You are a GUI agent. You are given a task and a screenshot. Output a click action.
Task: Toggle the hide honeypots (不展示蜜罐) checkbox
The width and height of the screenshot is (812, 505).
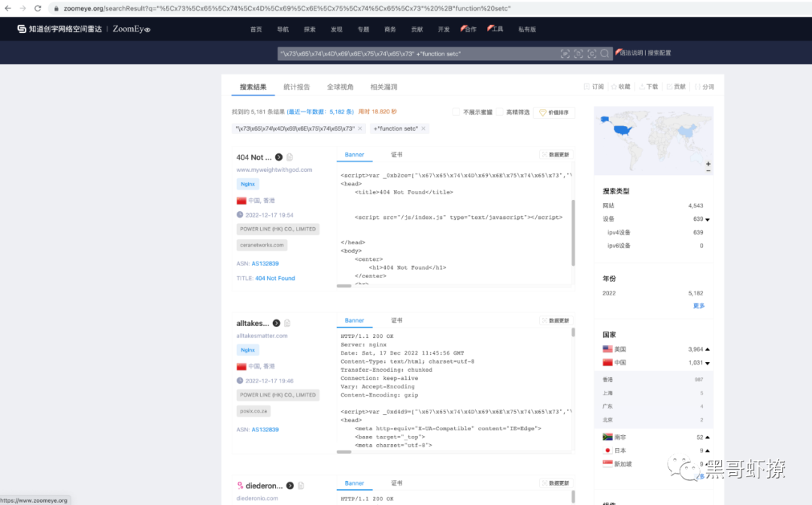coord(456,112)
